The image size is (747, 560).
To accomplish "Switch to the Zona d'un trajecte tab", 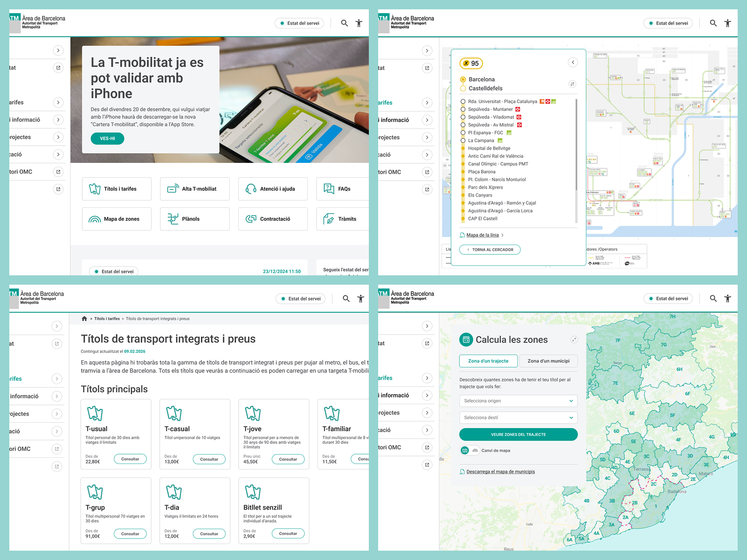I will pyautogui.click(x=488, y=361).
